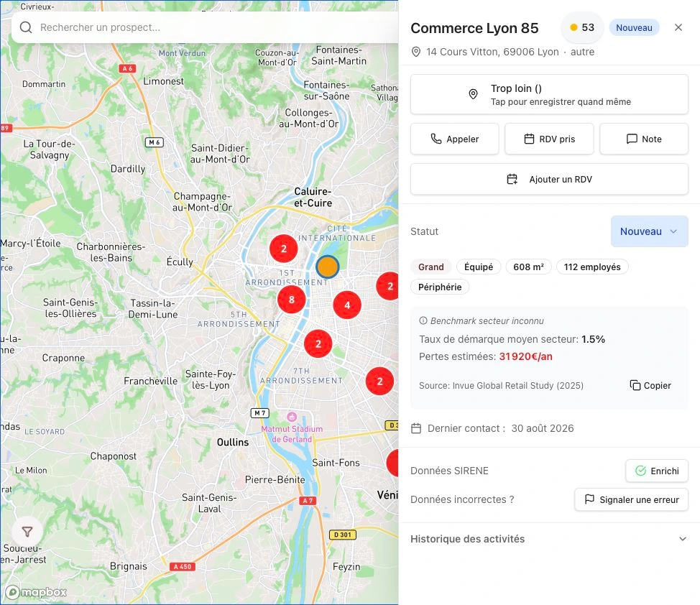Mark 'RDV pris' button
This screenshot has height=605, width=700.
click(548, 139)
